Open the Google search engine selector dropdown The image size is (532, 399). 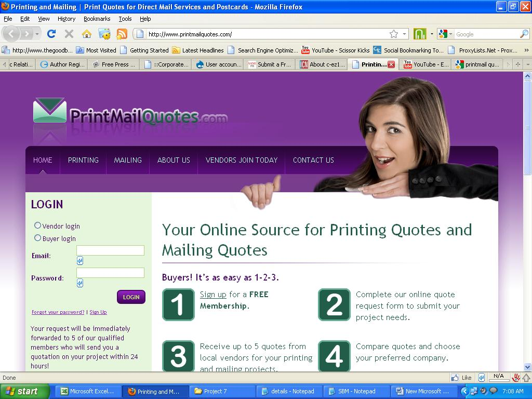(446, 34)
